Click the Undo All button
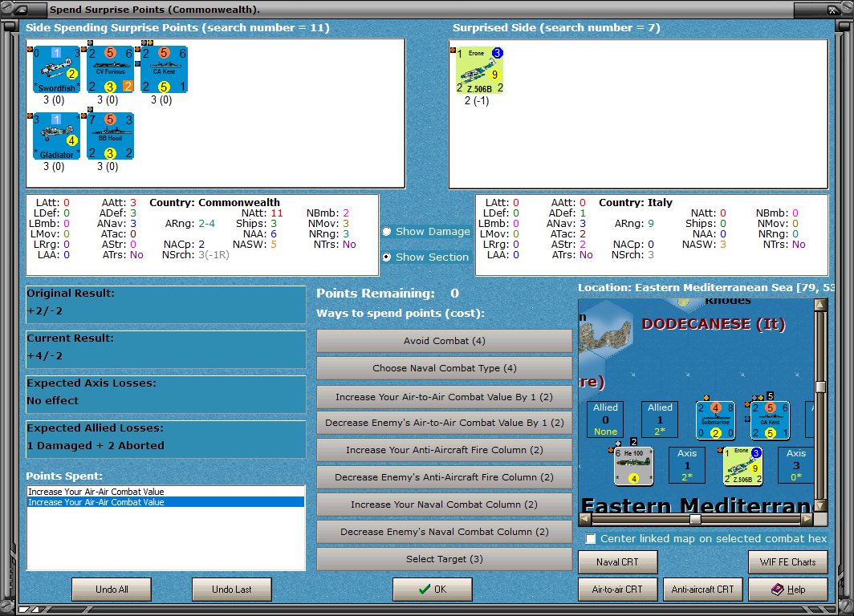 112,590
